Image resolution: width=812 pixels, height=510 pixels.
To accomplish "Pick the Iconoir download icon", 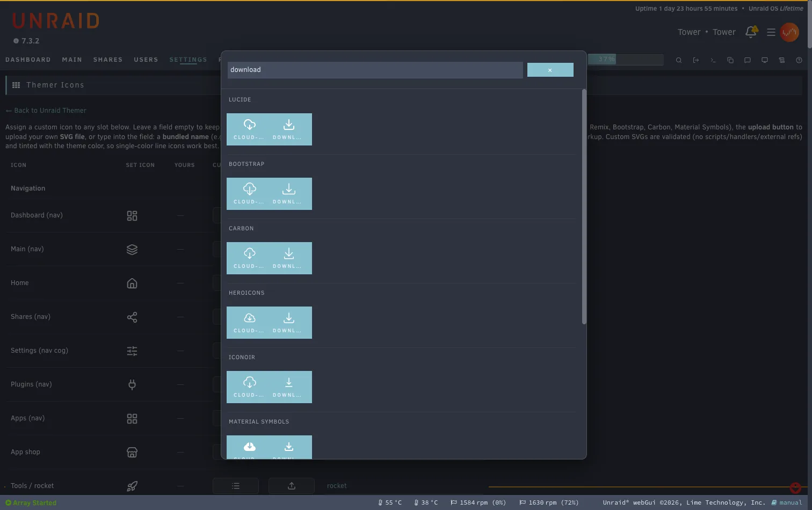I will pyautogui.click(x=288, y=387).
